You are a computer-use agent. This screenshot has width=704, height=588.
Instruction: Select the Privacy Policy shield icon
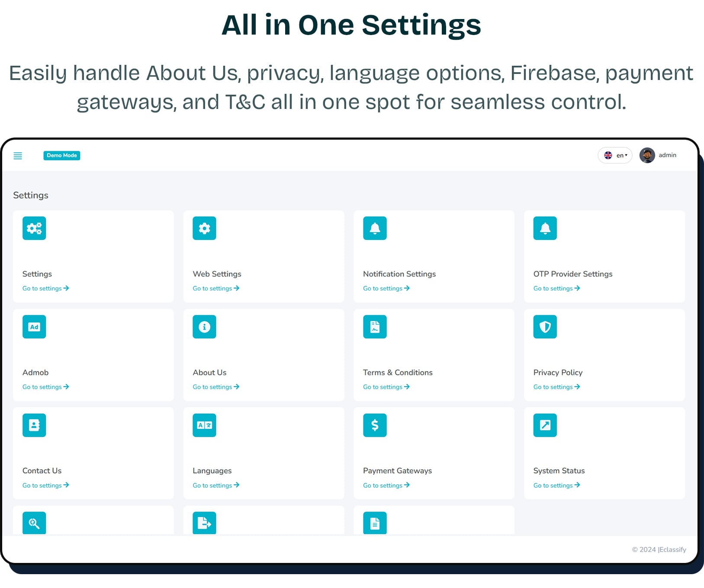click(545, 327)
